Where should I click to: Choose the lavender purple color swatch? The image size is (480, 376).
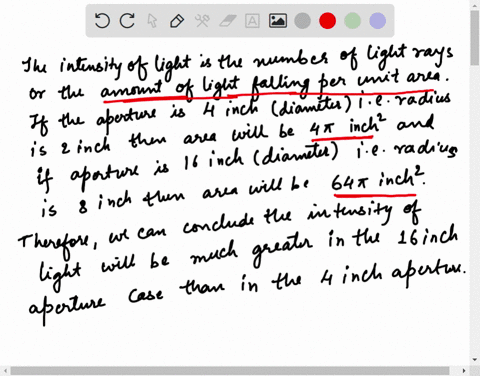[x=378, y=21]
